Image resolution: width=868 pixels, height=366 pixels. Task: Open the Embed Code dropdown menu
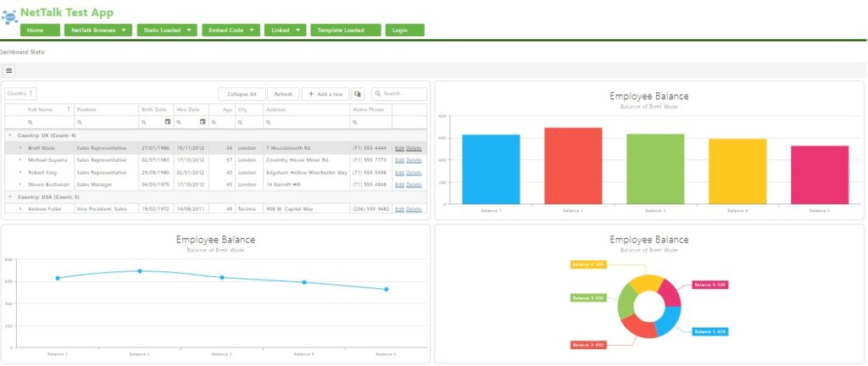[230, 30]
